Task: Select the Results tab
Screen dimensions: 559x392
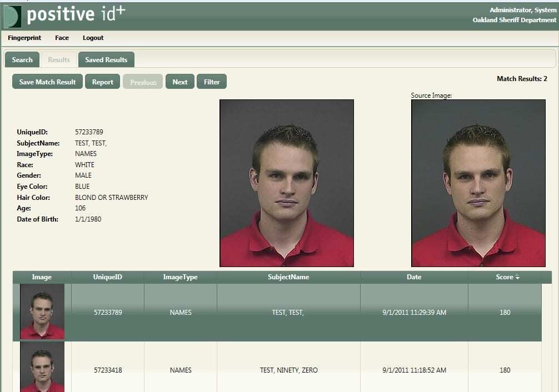Action: tap(59, 59)
